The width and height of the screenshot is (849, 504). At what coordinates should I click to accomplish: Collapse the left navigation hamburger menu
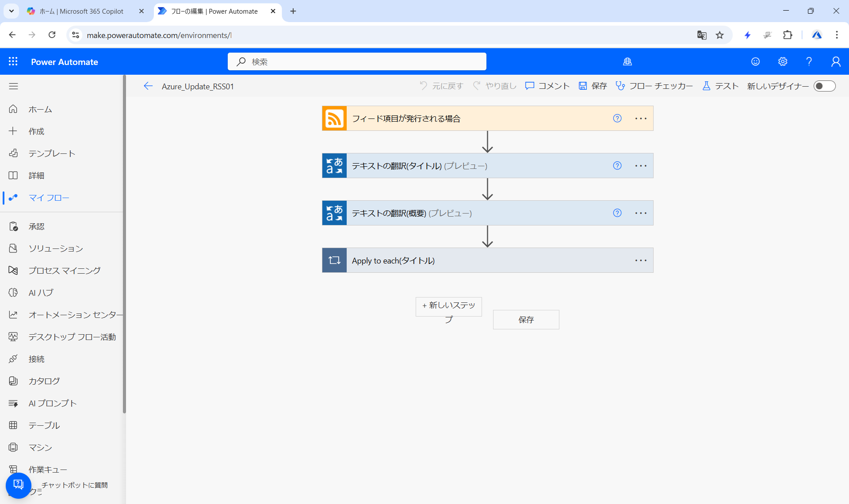13,86
